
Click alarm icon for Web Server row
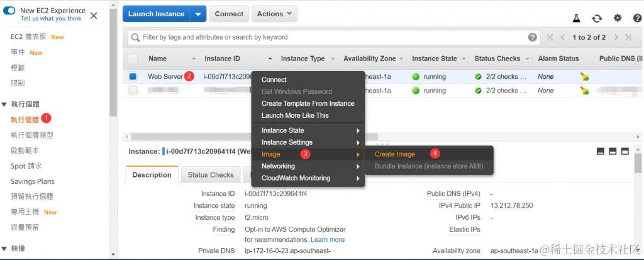click(x=584, y=77)
